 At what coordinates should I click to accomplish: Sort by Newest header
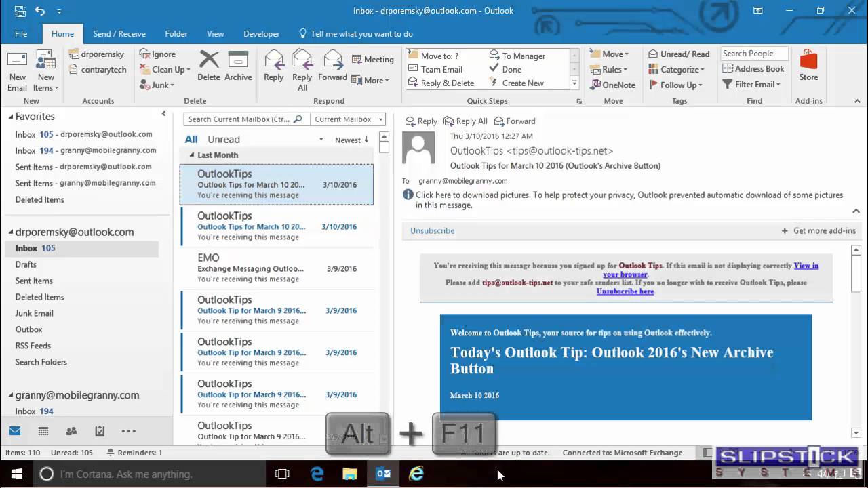point(351,140)
